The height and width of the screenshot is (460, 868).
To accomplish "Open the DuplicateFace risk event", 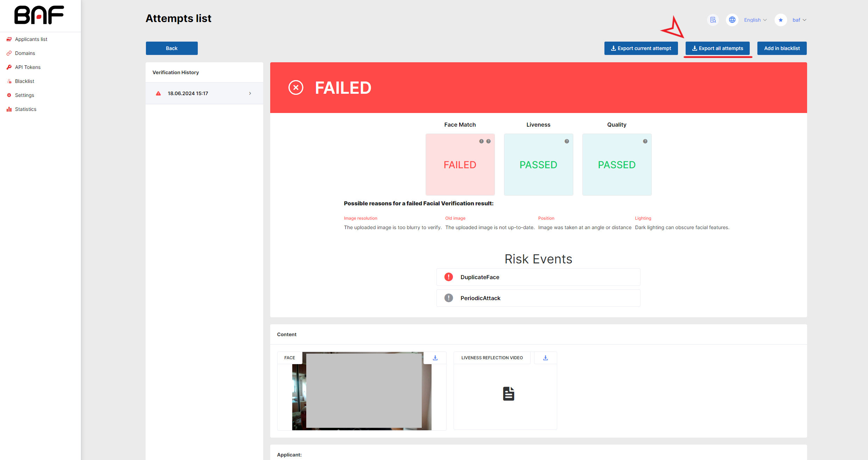I will tap(538, 277).
